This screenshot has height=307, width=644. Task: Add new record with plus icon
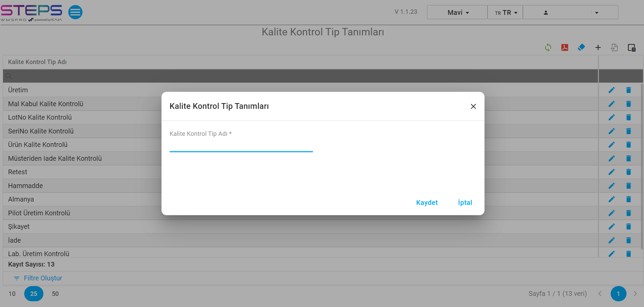tap(598, 48)
